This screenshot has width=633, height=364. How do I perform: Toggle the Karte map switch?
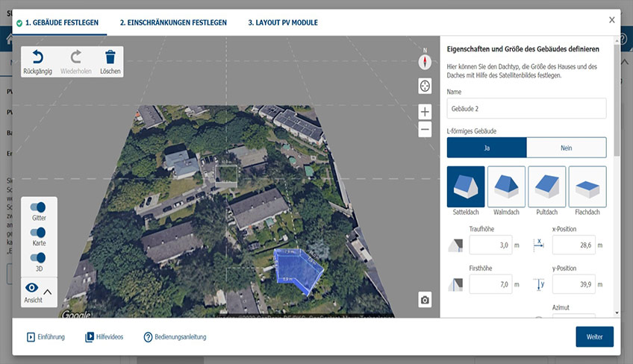[38, 233]
